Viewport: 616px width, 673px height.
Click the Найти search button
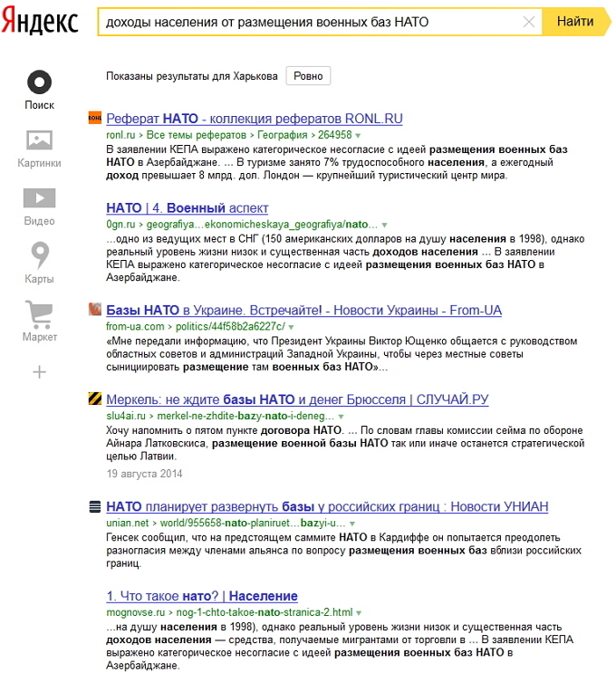(x=575, y=21)
